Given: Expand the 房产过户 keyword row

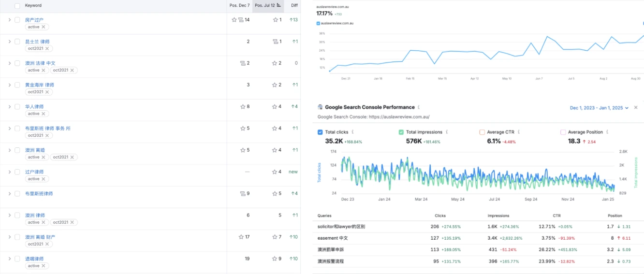Looking at the screenshot, I should click(9, 20).
